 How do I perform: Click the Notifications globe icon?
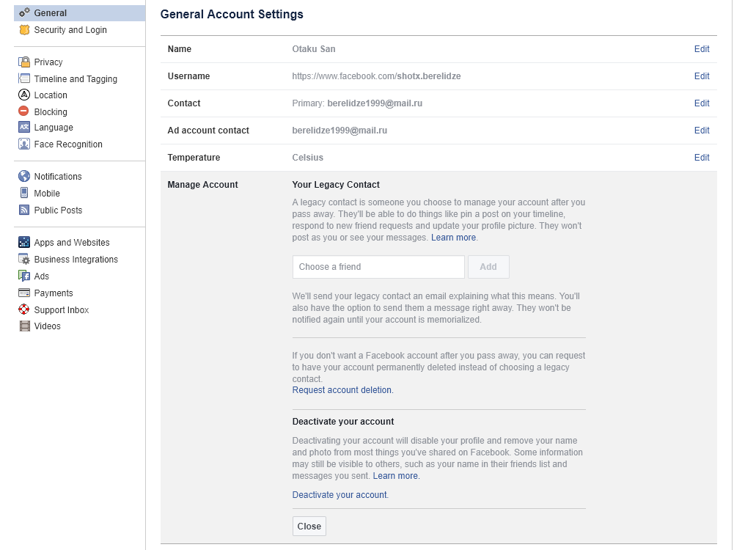point(24,177)
